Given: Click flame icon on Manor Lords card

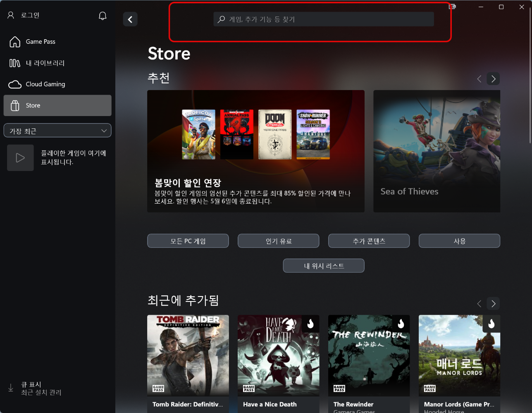Looking at the screenshot, I should pyautogui.click(x=491, y=324).
